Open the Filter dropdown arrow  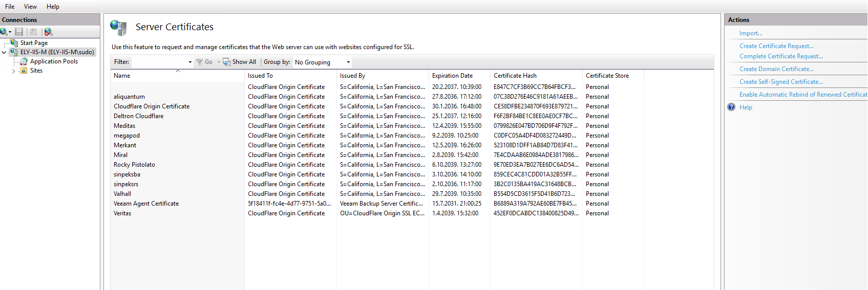click(x=190, y=62)
